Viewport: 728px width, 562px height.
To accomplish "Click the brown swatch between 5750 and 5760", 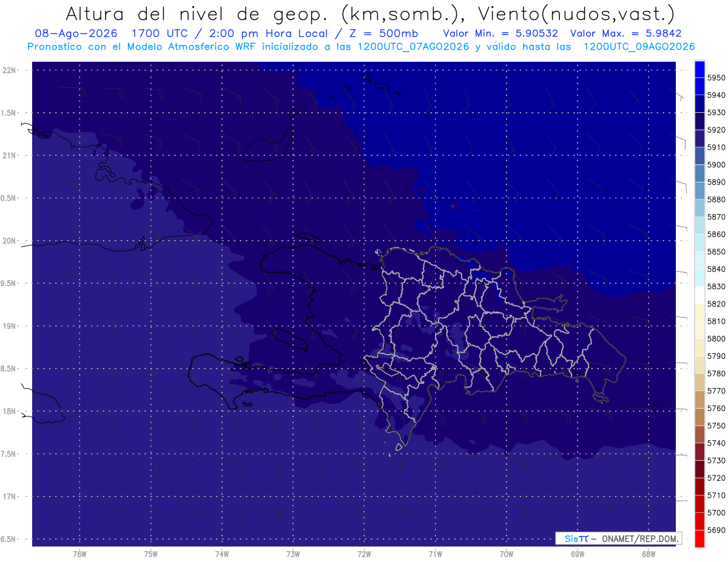I will coord(699,416).
